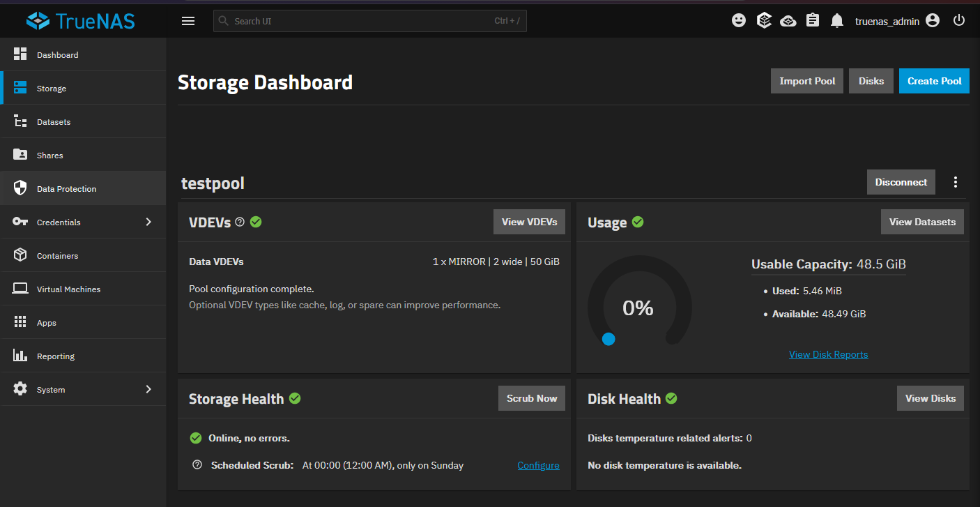Click the View Disks button

pos(931,398)
